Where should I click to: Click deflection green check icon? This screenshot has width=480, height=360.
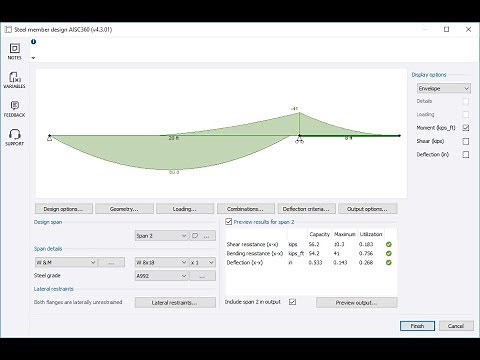click(x=389, y=263)
